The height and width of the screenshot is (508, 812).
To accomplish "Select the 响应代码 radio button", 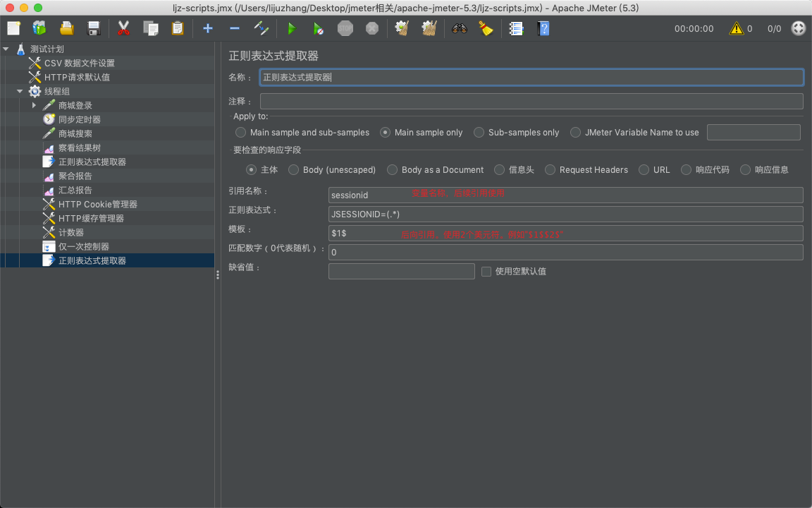I will (x=686, y=169).
